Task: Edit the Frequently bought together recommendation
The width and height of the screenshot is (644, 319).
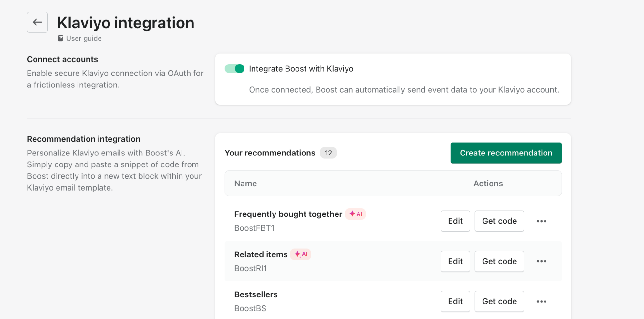Action: (455, 221)
